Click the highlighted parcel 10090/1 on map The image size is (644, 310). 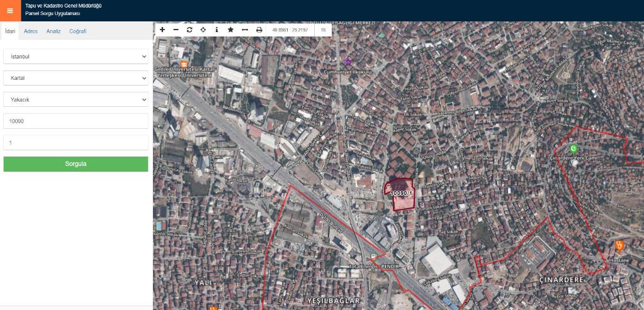coord(401,194)
